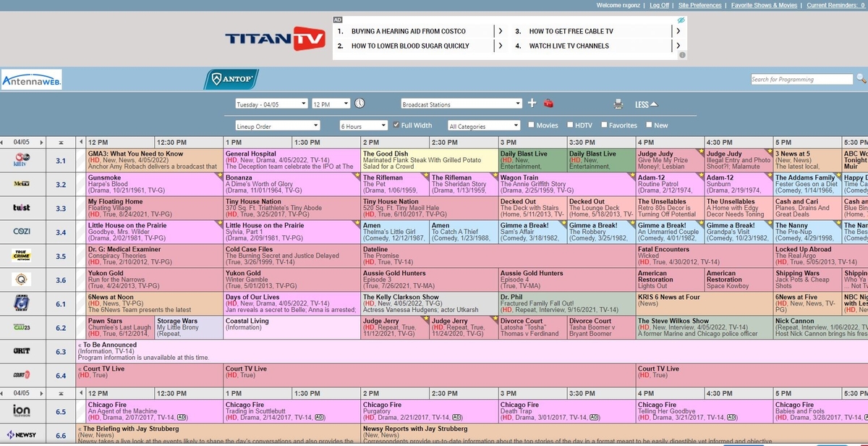Open Watch Live TV Channels ad link

pyautogui.click(x=569, y=46)
